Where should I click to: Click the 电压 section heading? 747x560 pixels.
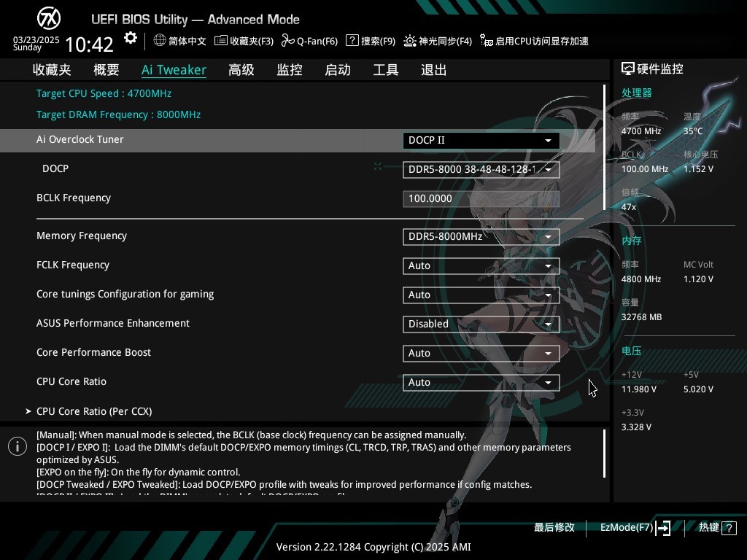click(x=631, y=351)
